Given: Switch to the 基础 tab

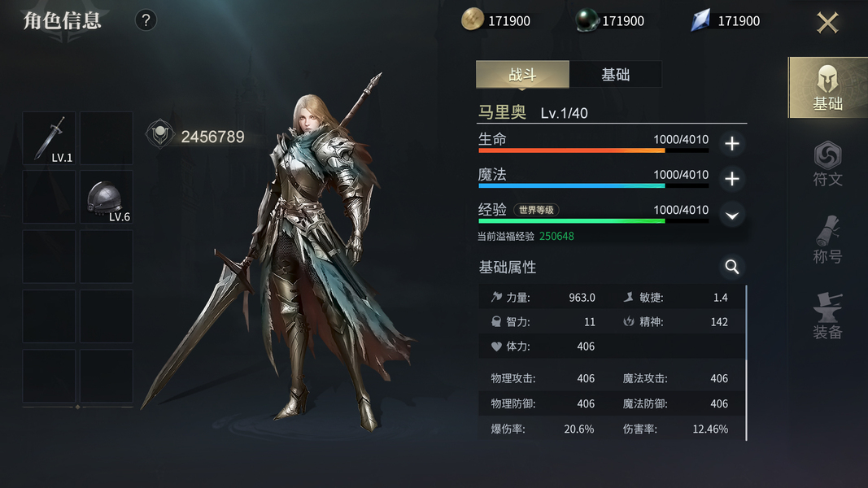Looking at the screenshot, I should [616, 74].
